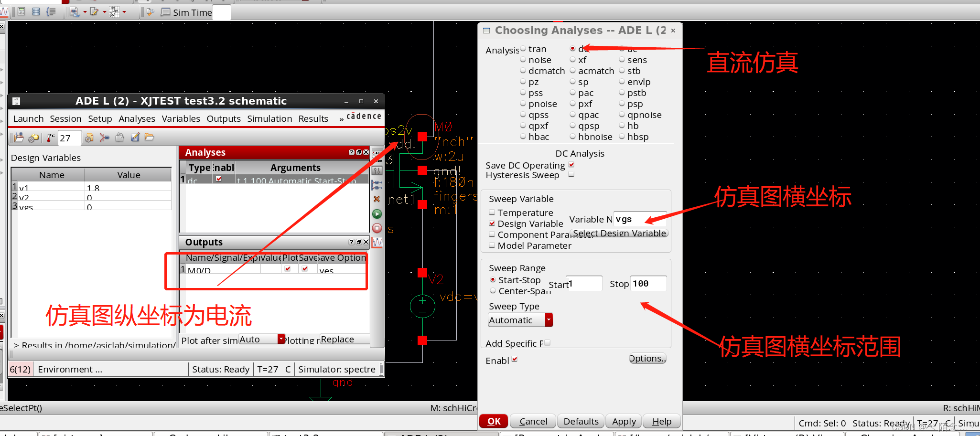This screenshot has width=980, height=436.
Task: Stop simulation with red stop icon
Action: [377, 228]
